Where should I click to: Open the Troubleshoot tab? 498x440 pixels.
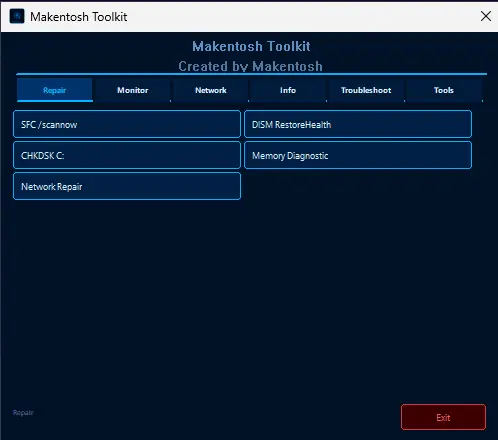click(366, 90)
